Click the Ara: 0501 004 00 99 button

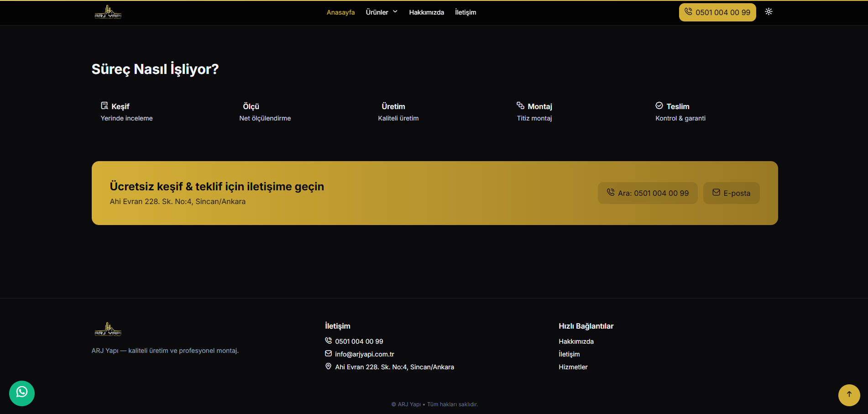point(648,193)
